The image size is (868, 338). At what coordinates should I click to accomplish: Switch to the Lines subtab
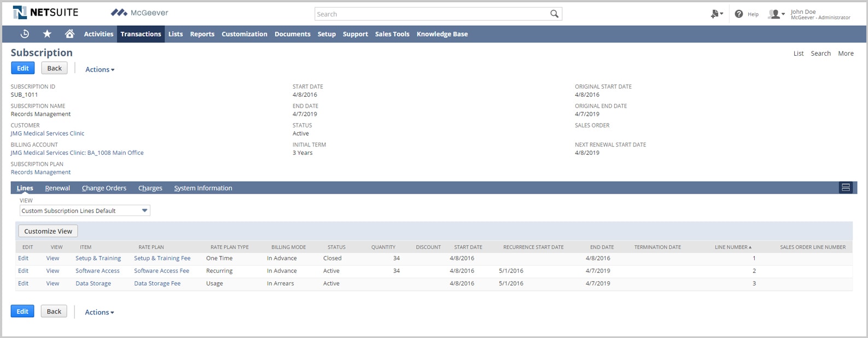[x=25, y=188]
